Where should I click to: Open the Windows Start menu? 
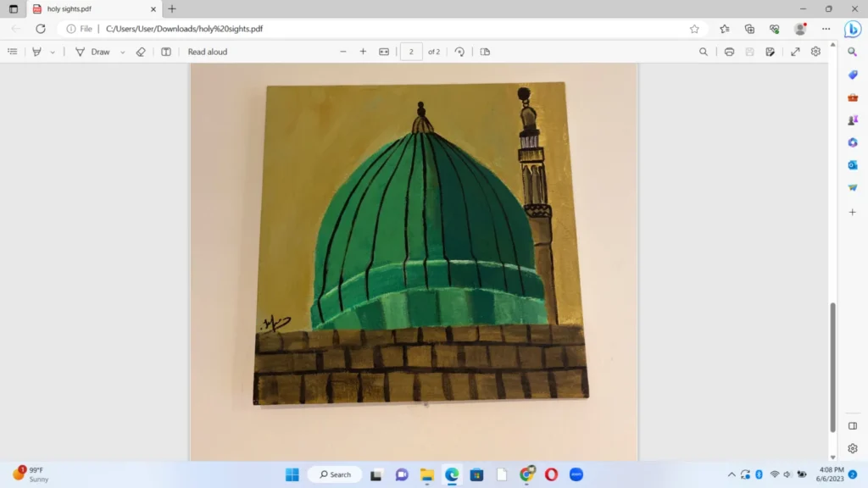pos(292,474)
